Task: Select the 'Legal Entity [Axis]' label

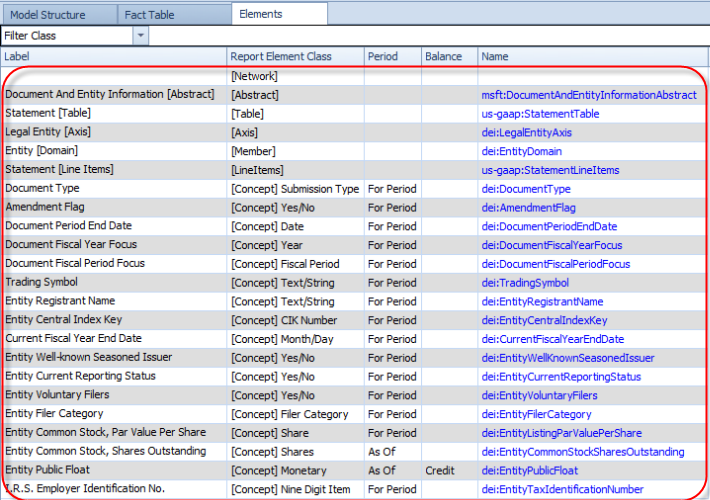Action: tap(48, 132)
